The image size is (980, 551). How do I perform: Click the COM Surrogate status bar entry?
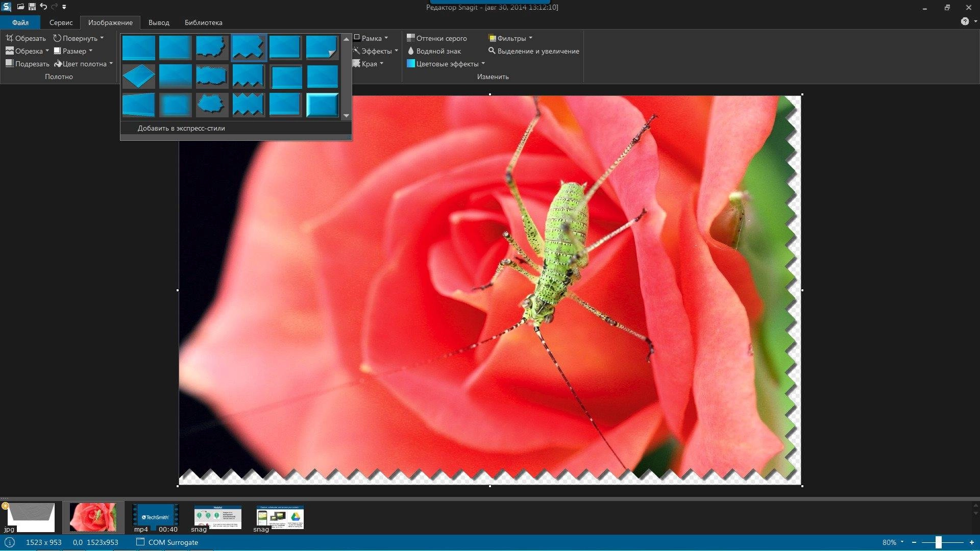click(167, 542)
